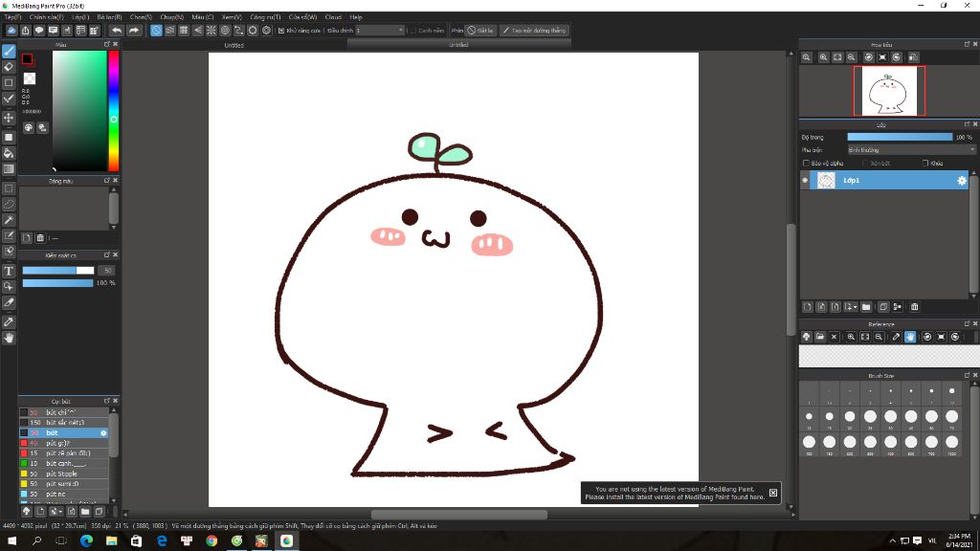Open the Tệp (File) menu

[12, 17]
